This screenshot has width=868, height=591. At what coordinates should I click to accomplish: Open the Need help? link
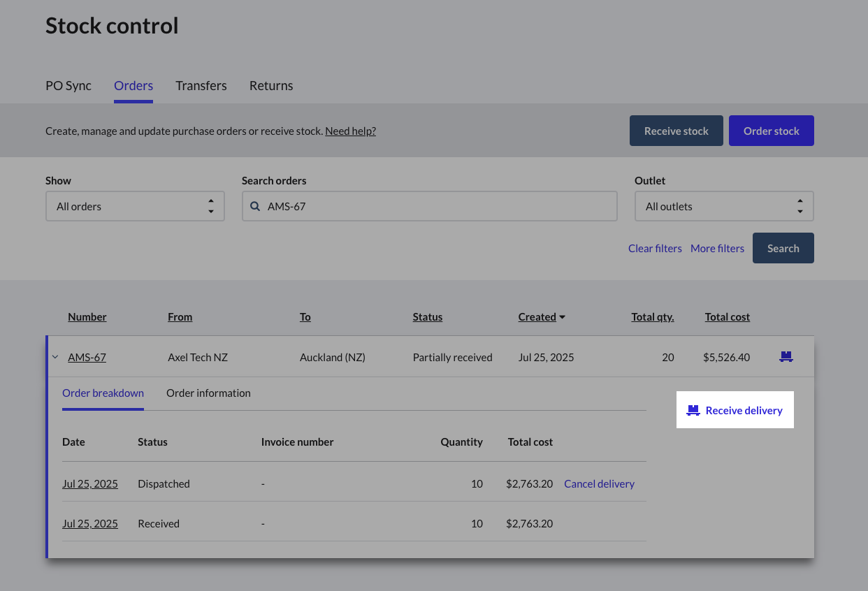pos(350,131)
